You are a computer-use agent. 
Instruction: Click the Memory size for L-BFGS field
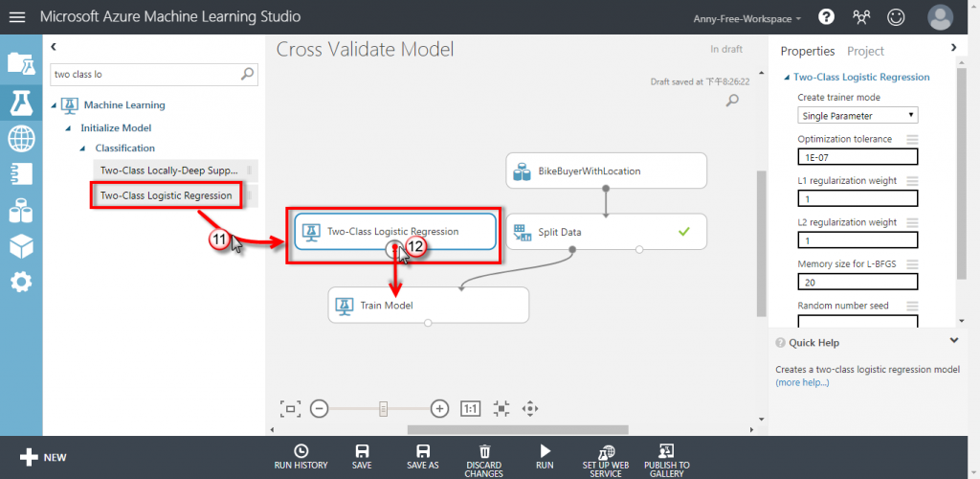coord(857,282)
